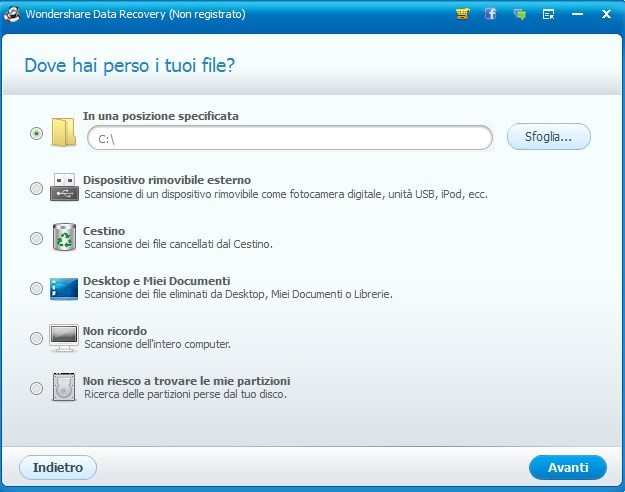Select the 'Non ricordo' radio button
This screenshot has width=625, height=492.
(x=36, y=338)
